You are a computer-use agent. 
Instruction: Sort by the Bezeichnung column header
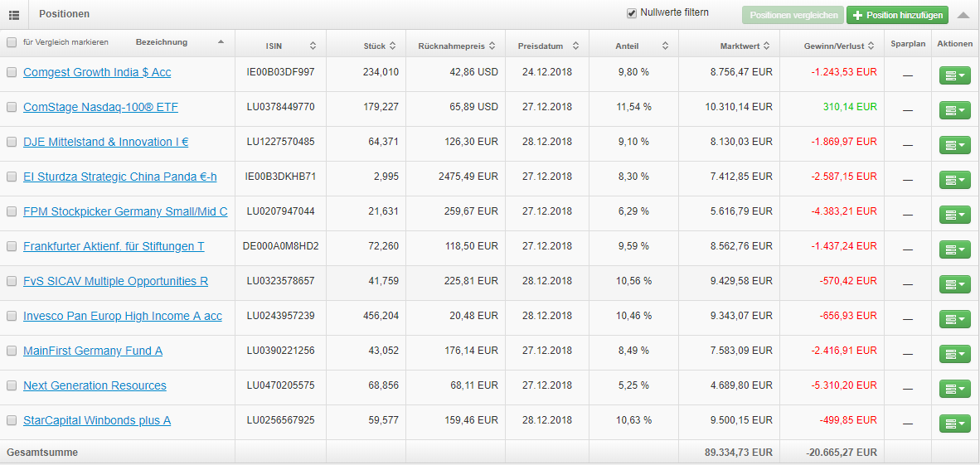[161, 42]
